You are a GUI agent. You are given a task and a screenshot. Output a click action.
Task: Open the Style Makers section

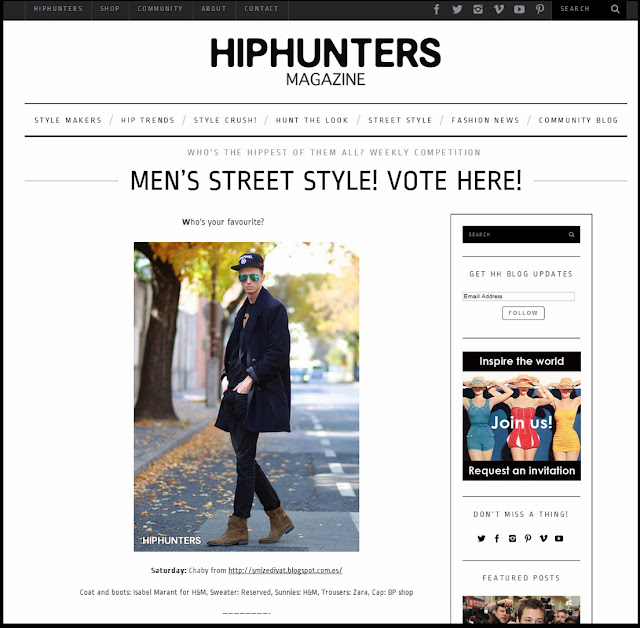point(68,120)
